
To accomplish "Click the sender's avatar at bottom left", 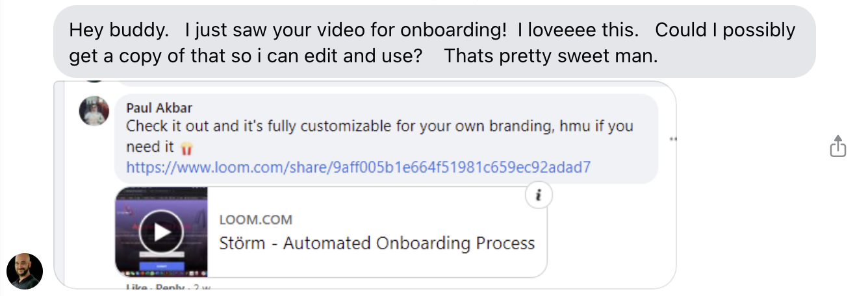I will (25, 271).
